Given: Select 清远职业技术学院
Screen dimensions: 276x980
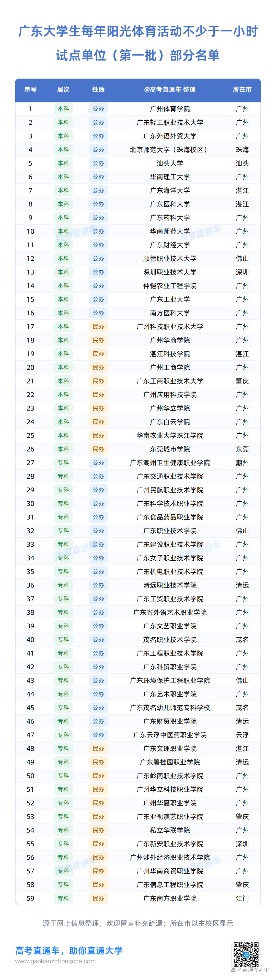Looking at the screenshot, I should [x=170, y=585].
